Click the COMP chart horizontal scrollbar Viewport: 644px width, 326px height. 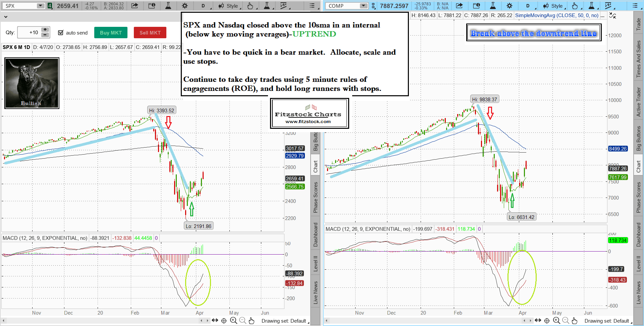tap(426, 321)
